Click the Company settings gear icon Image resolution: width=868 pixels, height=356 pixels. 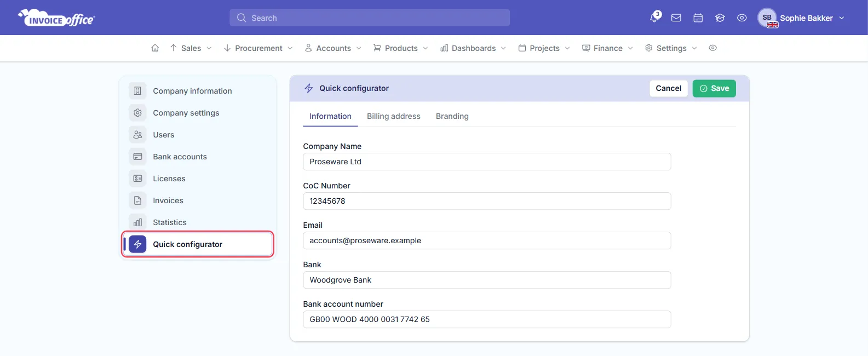point(137,113)
